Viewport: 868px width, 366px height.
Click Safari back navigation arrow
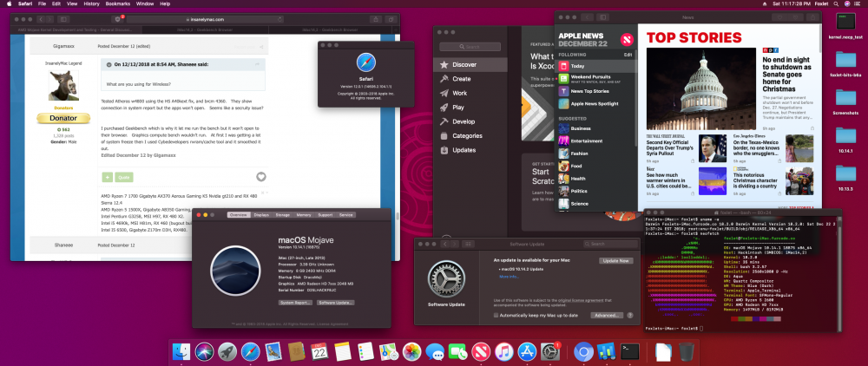click(x=42, y=19)
